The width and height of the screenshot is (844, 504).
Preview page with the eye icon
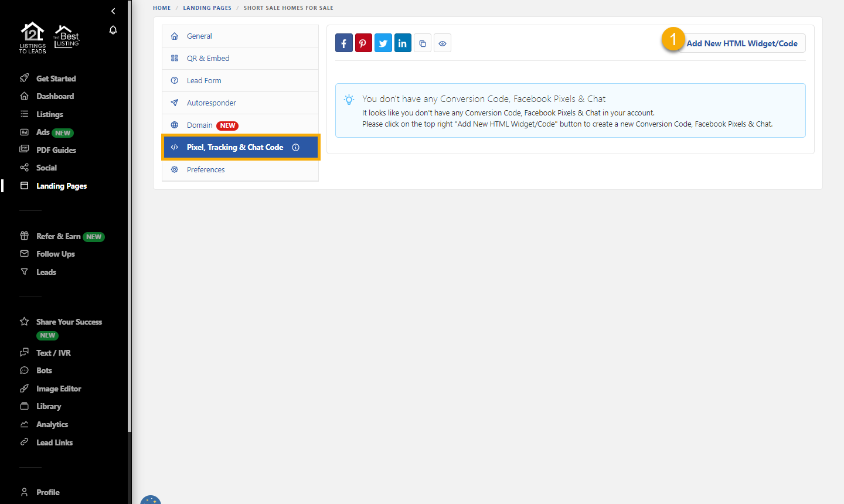pyautogui.click(x=443, y=43)
